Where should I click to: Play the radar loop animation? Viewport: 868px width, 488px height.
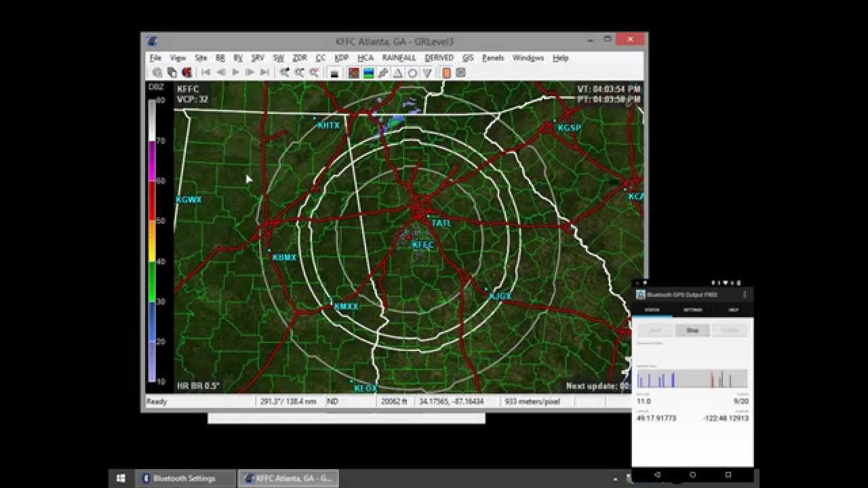tap(235, 73)
